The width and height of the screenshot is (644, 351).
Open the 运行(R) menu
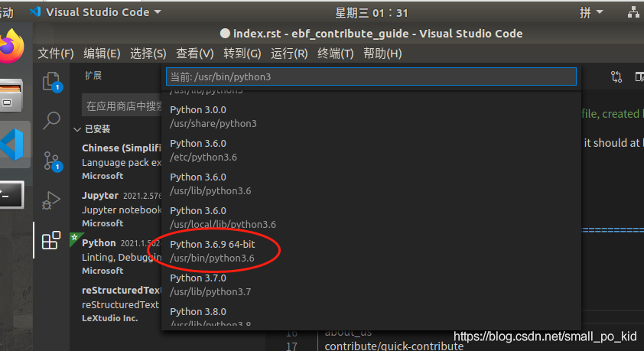point(289,54)
